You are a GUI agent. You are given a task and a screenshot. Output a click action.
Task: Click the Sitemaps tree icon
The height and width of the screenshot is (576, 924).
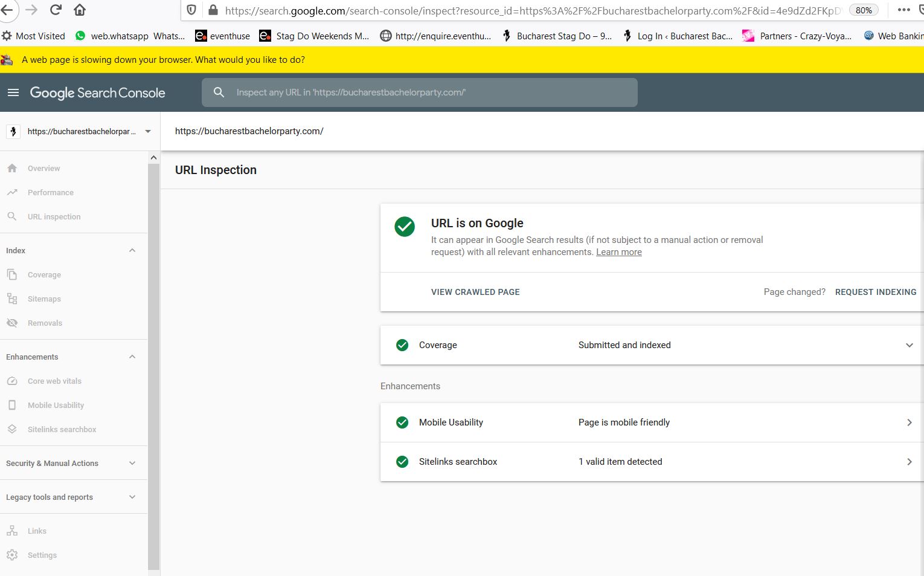coord(12,299)
